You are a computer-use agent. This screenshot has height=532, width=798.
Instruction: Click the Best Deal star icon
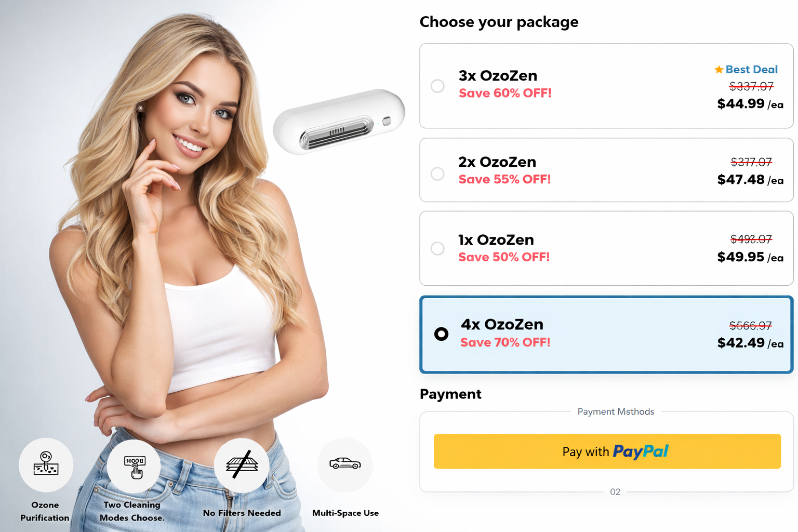pos(719,69)
